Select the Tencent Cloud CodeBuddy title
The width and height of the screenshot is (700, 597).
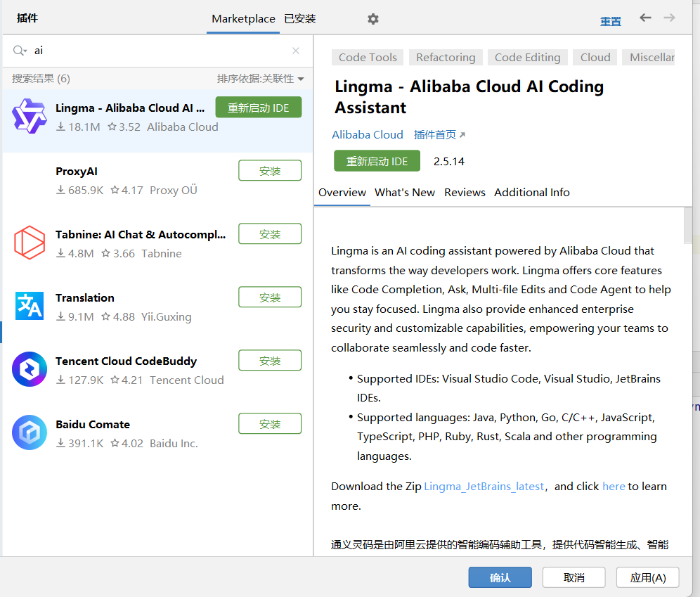(x=126, y=361)
